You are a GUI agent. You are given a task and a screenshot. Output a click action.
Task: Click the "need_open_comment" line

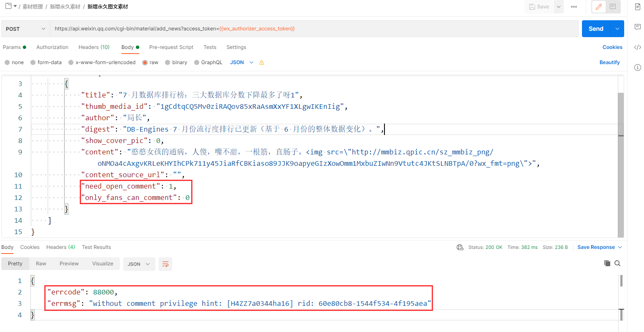tap(129, 186)
